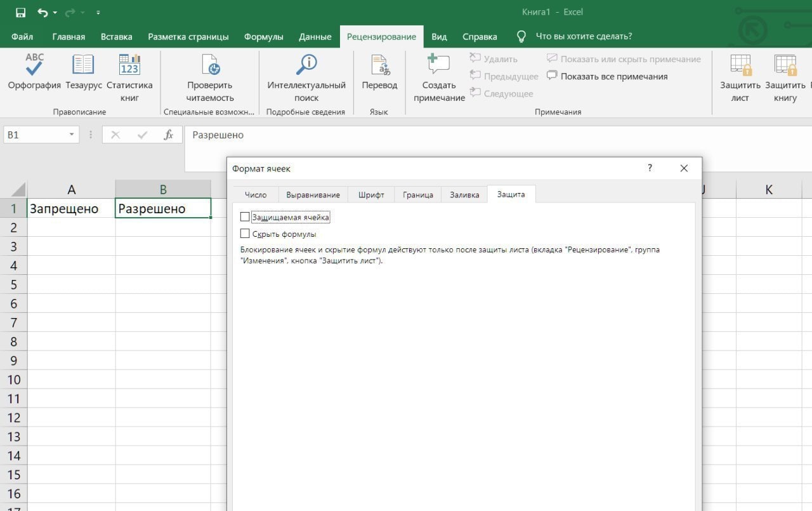Save the workbook with the floppy icon

pos(20,13)
